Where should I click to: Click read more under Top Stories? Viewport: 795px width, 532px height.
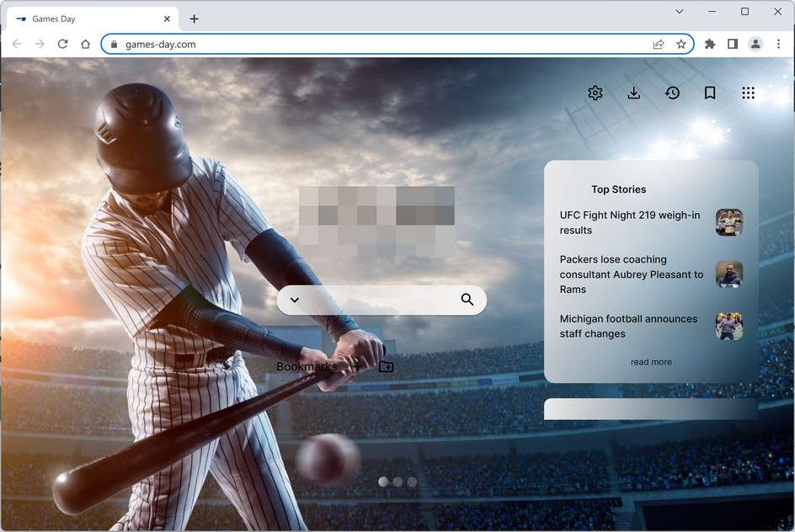[x=650, y=361]
